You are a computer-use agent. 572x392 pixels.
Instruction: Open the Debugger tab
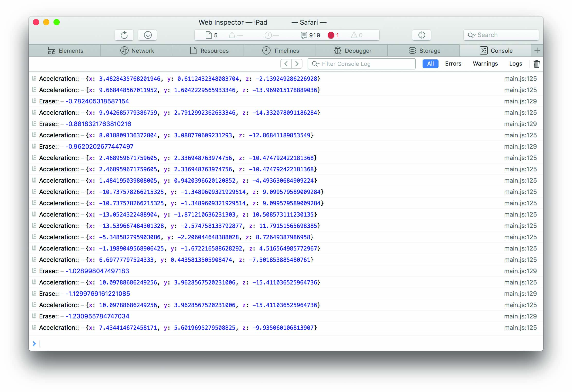pos(352,51)
